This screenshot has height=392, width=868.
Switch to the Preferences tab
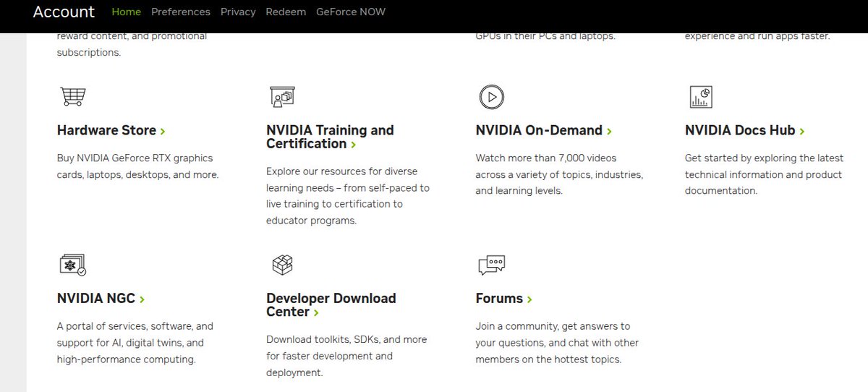181,12
